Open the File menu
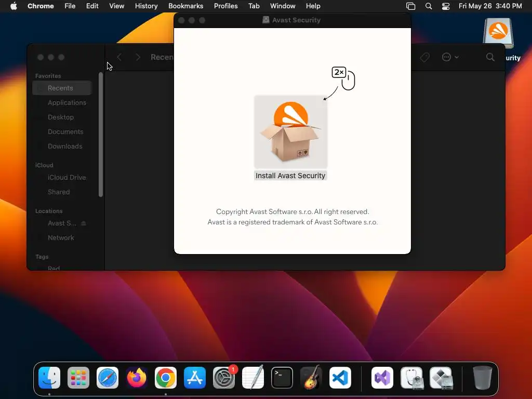532x399 pixels. pyautogui.click(x=70, y=6)
